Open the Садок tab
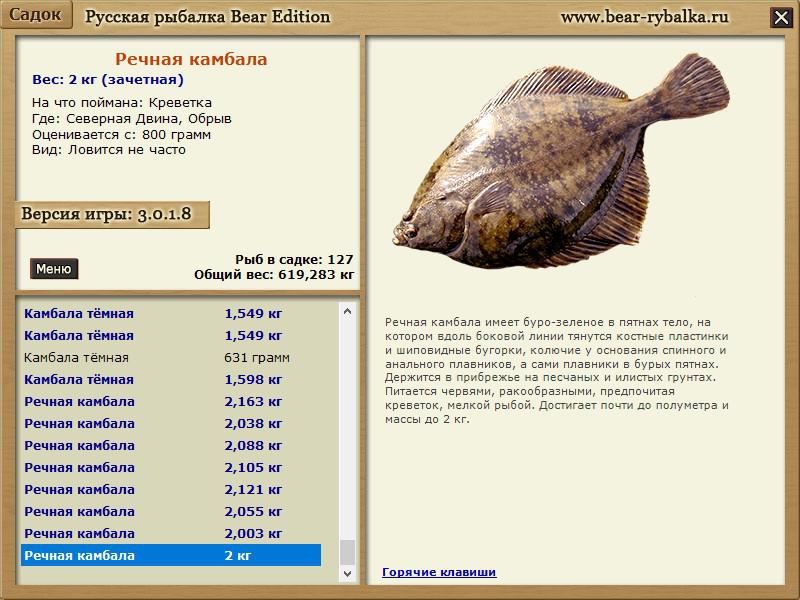This screenshot has height=600, width=800. point(36,15)
